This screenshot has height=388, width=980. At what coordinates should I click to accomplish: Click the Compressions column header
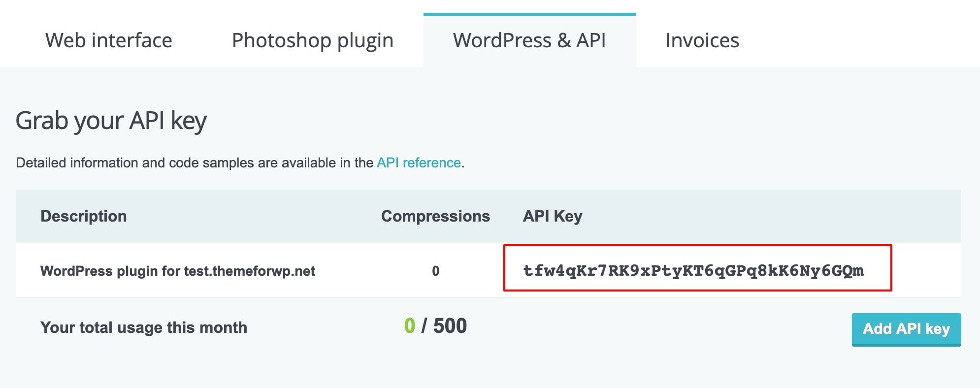(435, 216)
